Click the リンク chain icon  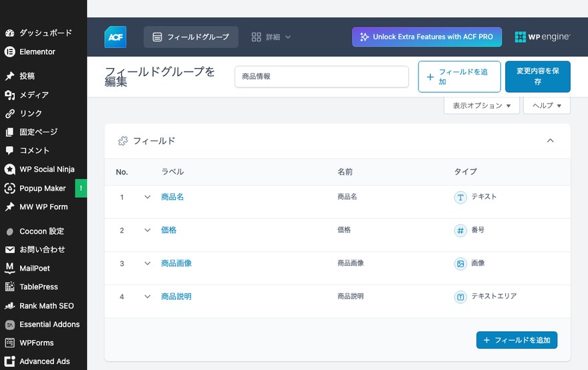tap(10, 114)
